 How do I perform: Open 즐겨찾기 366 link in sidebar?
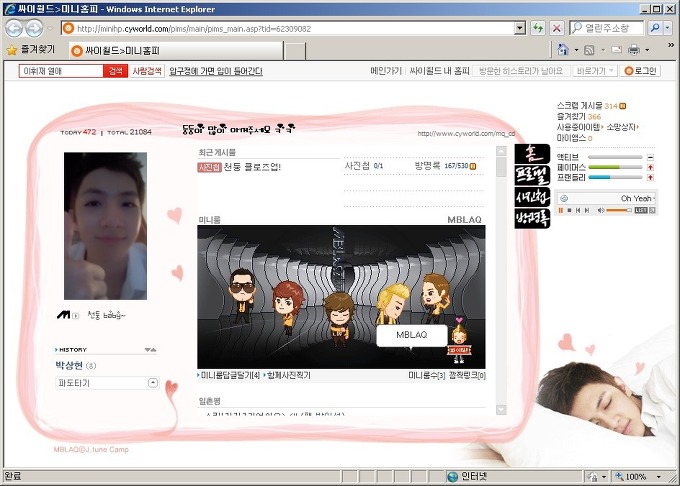point(579,116)
